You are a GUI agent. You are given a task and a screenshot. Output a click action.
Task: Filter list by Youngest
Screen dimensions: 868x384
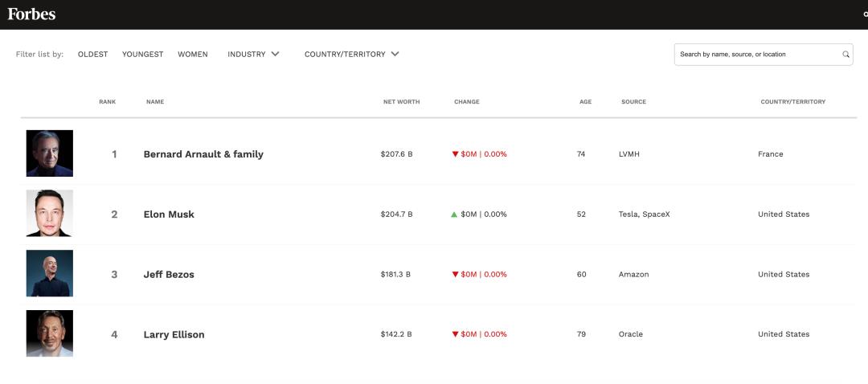click(142, 55)
